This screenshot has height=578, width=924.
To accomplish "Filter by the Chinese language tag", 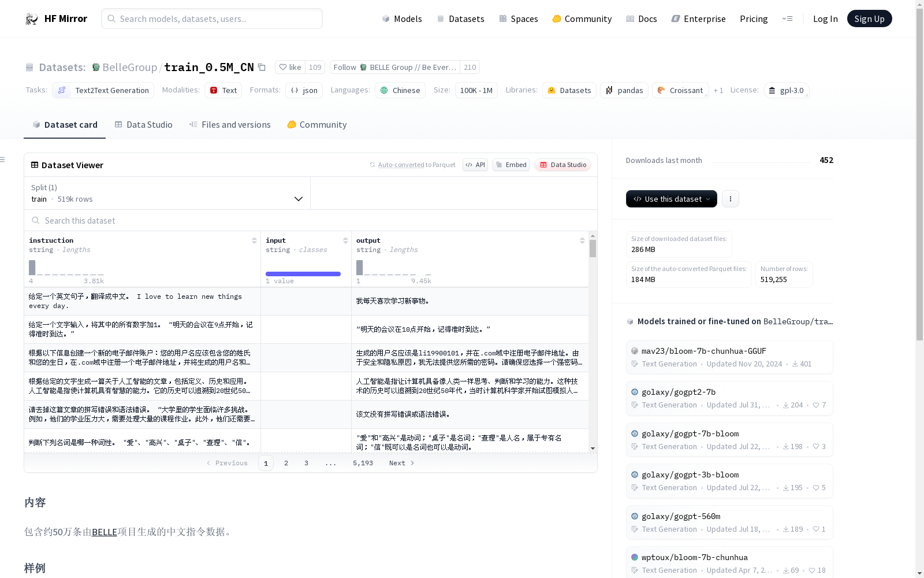I will tap(400, 90).
